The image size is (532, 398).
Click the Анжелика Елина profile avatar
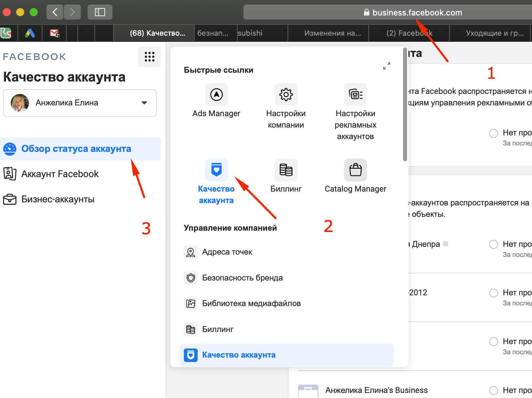[20, 103]
